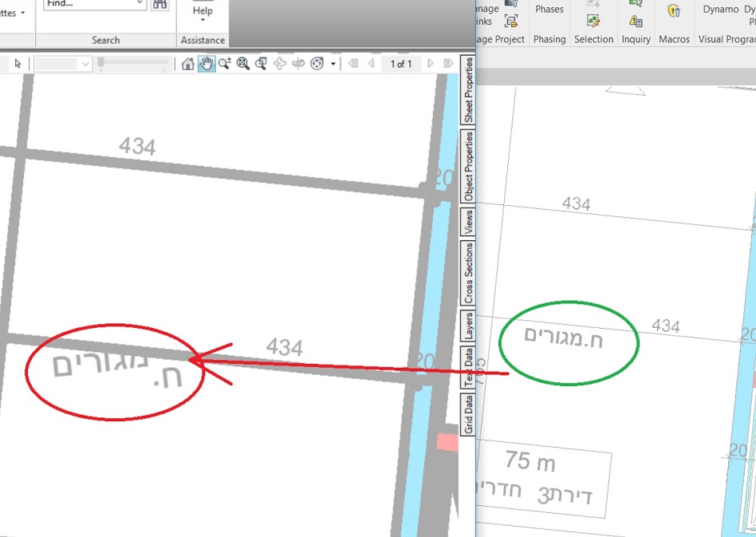Switch to the Layers side tab

(x=469, y=324)
